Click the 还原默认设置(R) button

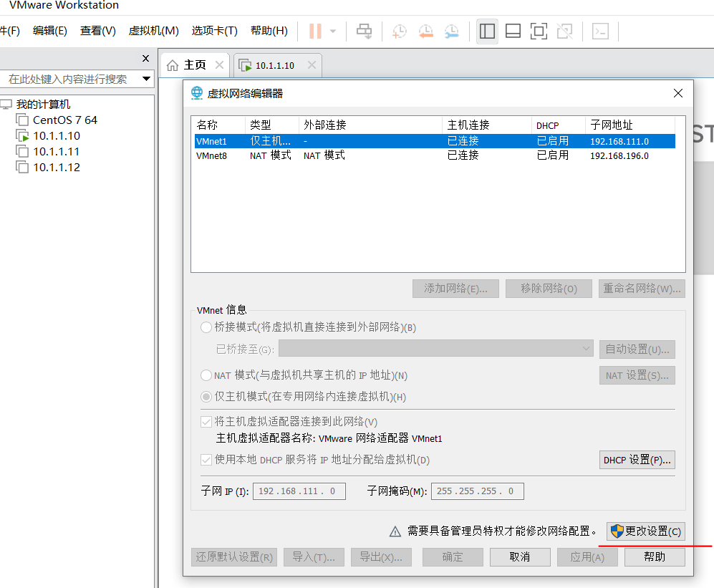tap(234, 557)
